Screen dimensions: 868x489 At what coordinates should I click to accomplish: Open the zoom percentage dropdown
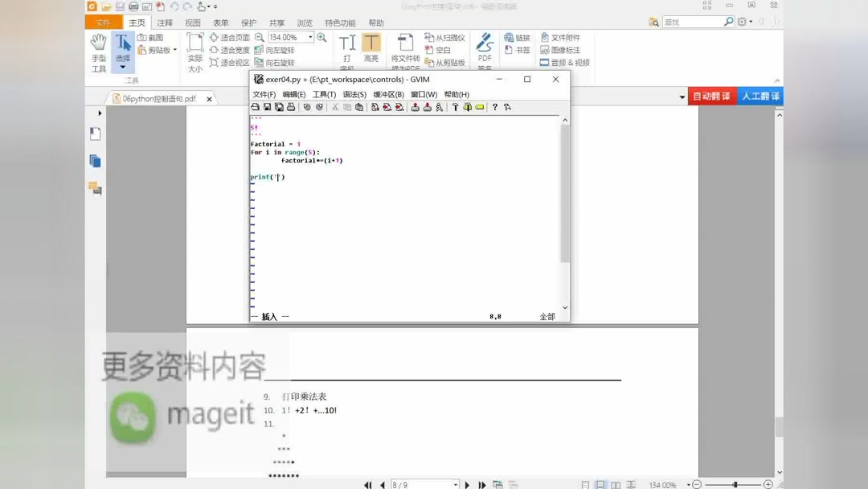(x=311, y=36)
